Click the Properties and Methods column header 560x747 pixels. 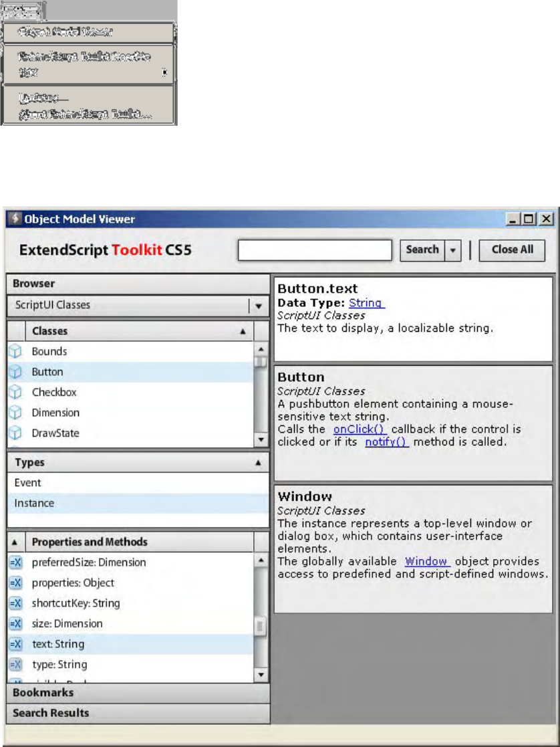pos(140,542)
